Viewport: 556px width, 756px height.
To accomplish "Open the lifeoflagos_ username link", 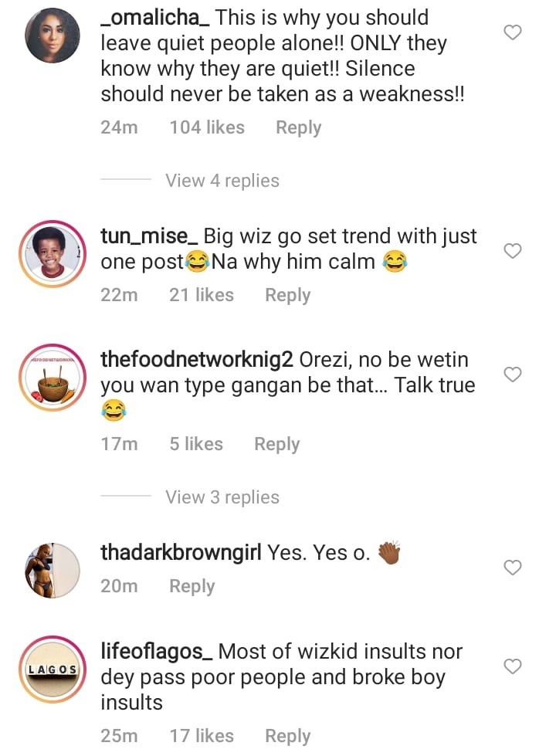I will pos(157,651).
